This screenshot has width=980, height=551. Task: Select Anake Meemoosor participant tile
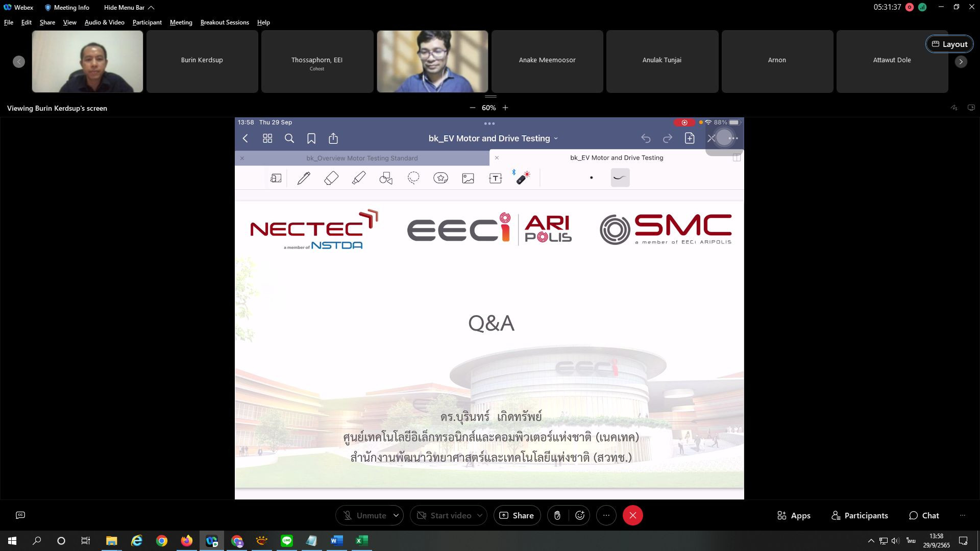[x=547, y=61]
